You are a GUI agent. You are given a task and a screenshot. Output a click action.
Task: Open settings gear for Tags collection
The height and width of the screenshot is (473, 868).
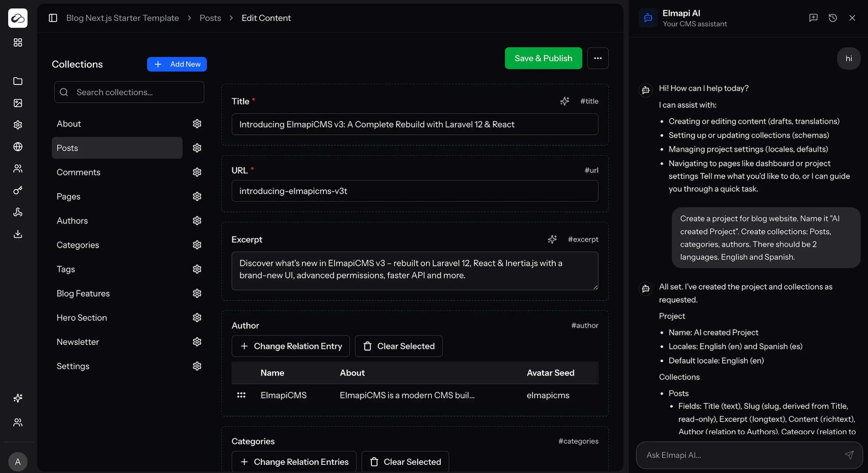point(197,269)
